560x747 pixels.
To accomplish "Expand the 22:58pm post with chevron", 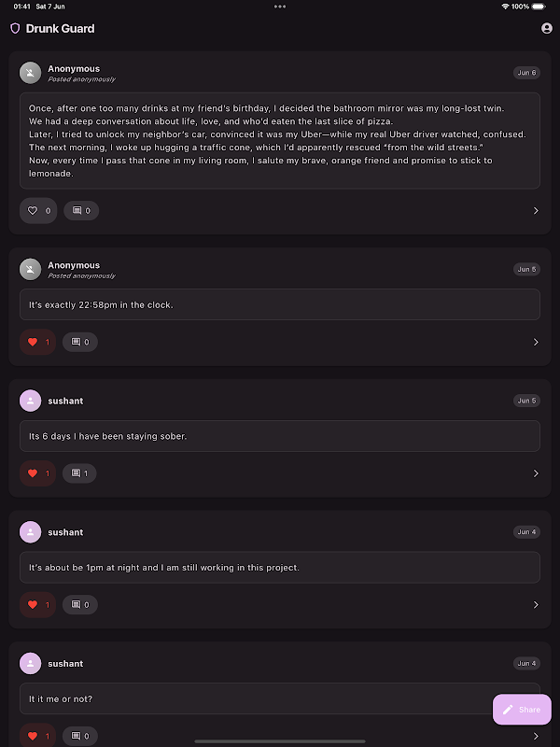I will 536,343.
